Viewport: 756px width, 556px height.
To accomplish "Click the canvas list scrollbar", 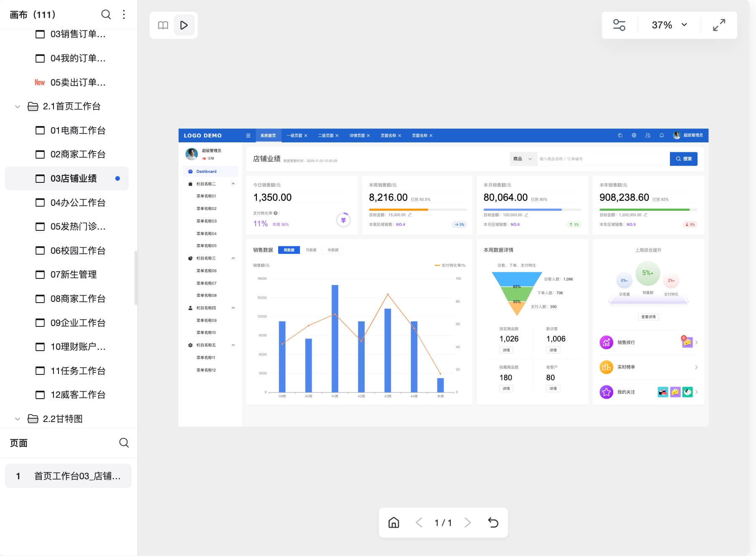I will pos(135,278).
